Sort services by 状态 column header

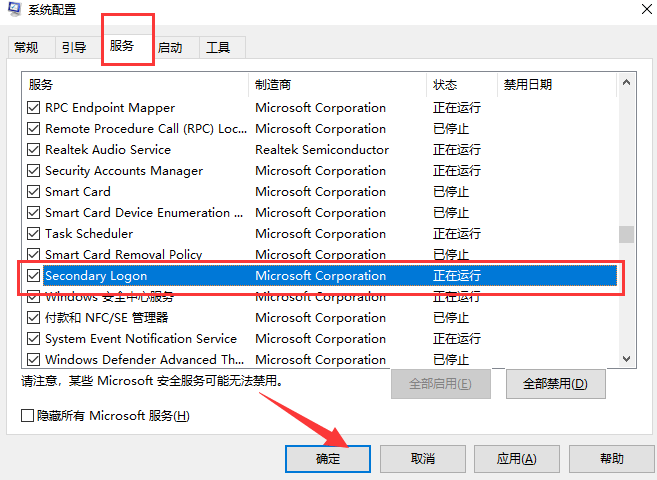click(462, 85)
